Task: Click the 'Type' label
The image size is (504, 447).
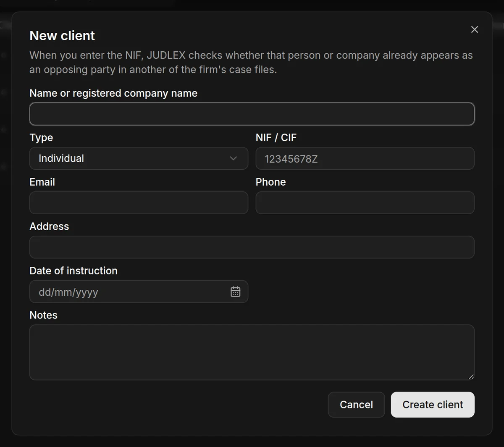Action: 41,138
